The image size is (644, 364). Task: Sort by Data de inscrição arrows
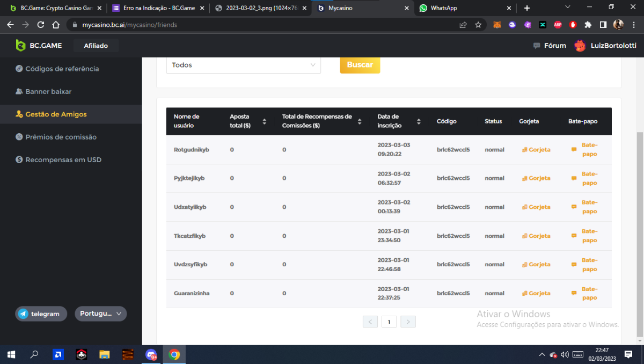419,121
